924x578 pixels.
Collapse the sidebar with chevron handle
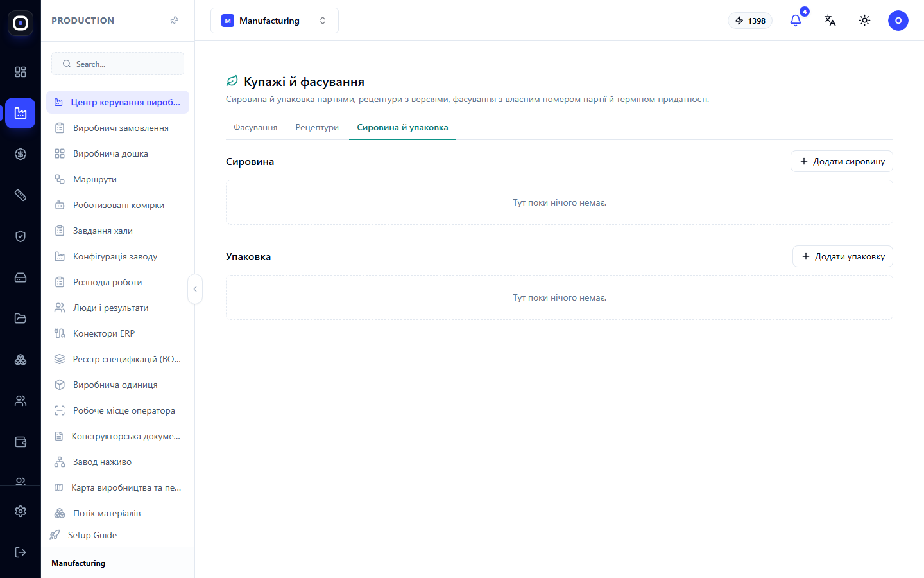195,289
